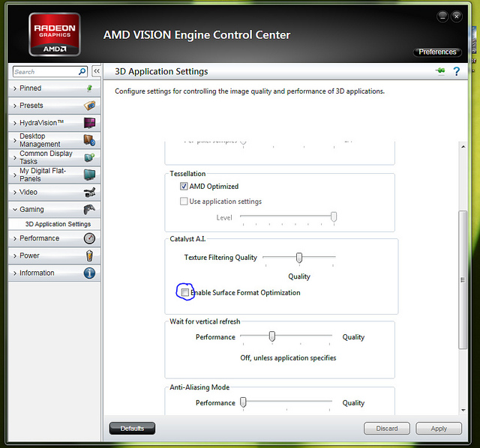Click the Tessellation Level slider handle
480x448 pixels.
pos(334,217)
